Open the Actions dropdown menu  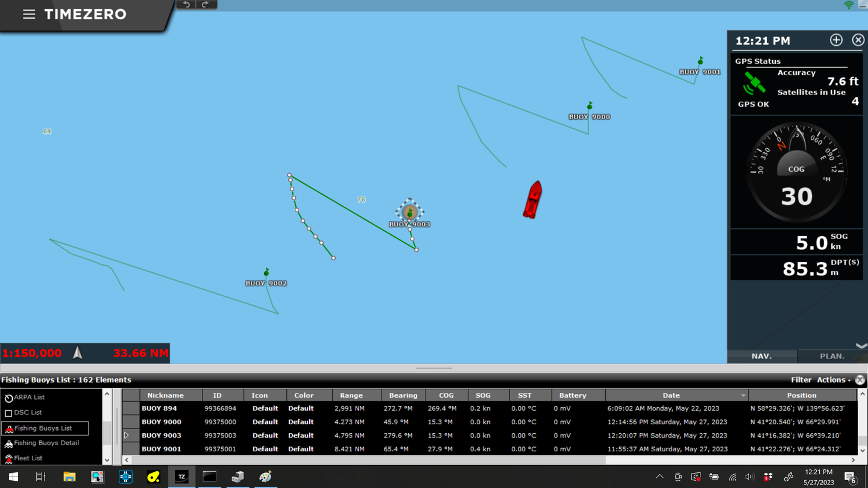coord(833,380)
